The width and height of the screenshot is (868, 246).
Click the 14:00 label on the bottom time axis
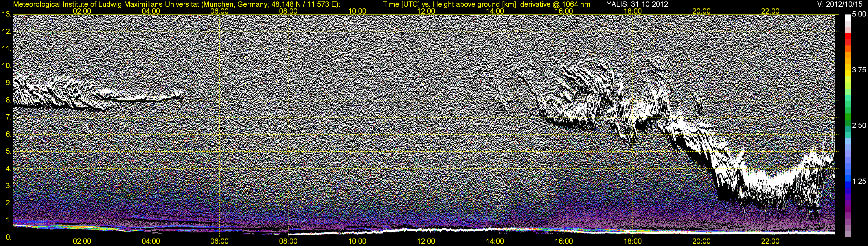[495, 242]
